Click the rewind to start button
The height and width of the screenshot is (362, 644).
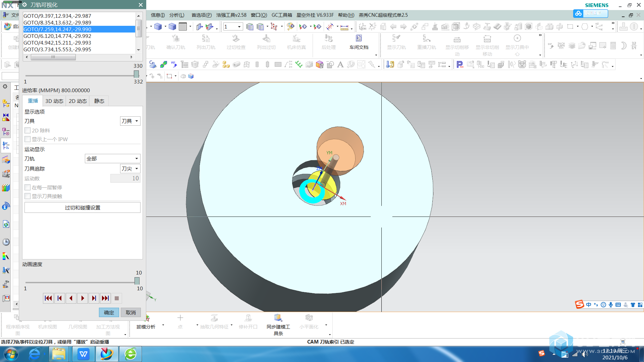click(48, 298)
